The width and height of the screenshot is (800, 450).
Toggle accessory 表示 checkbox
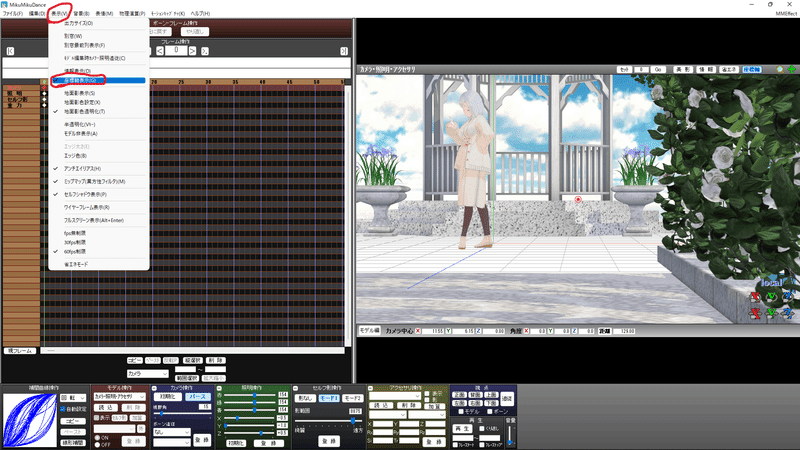[x=427, y=394]
